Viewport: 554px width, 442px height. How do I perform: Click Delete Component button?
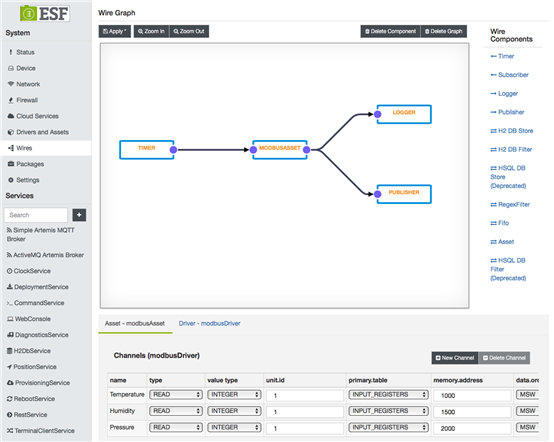[390, 31]
